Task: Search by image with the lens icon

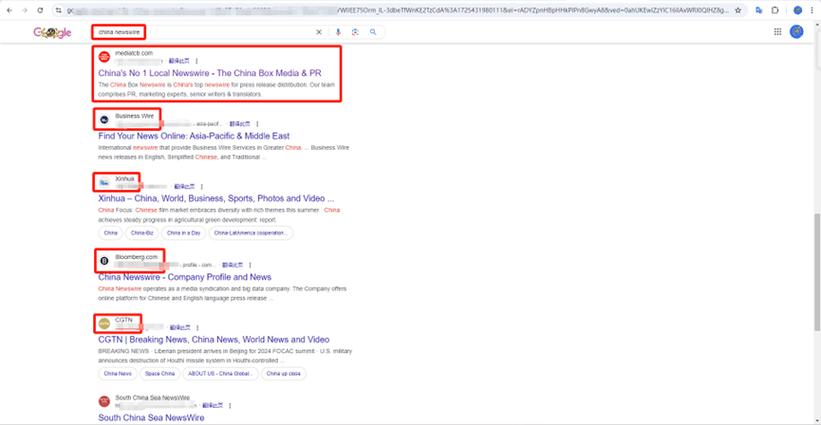Action: click(x=356, y=32)
